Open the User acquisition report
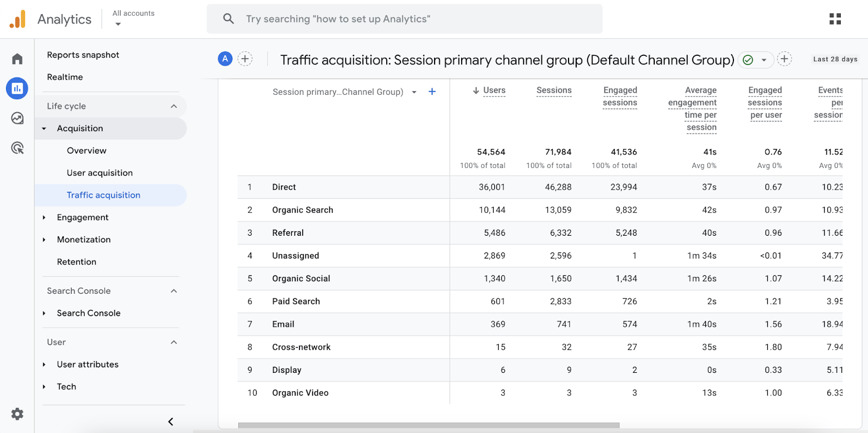The width and height of the screenshot is (868, 433). (x=100, y=173)
